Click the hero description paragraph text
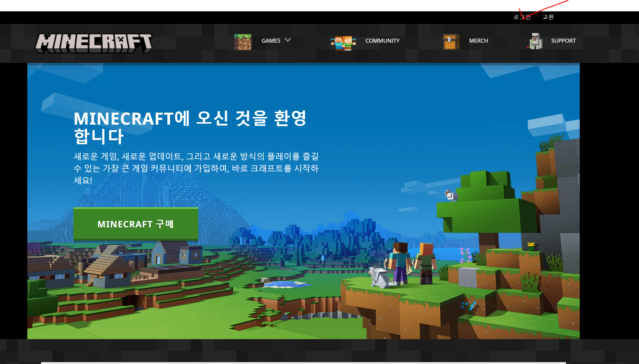Viewport: 639px width, 364px height. (x=196, y=168)
